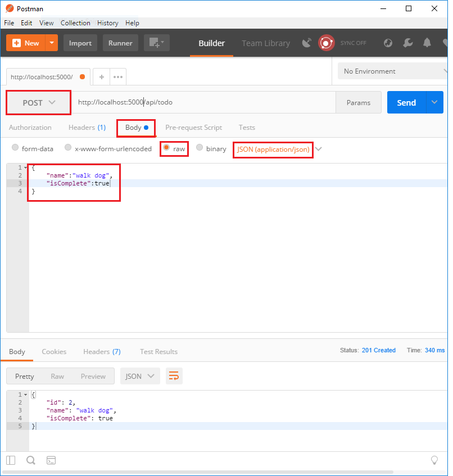Open the POST method dropdown

(x=39, y=103)
